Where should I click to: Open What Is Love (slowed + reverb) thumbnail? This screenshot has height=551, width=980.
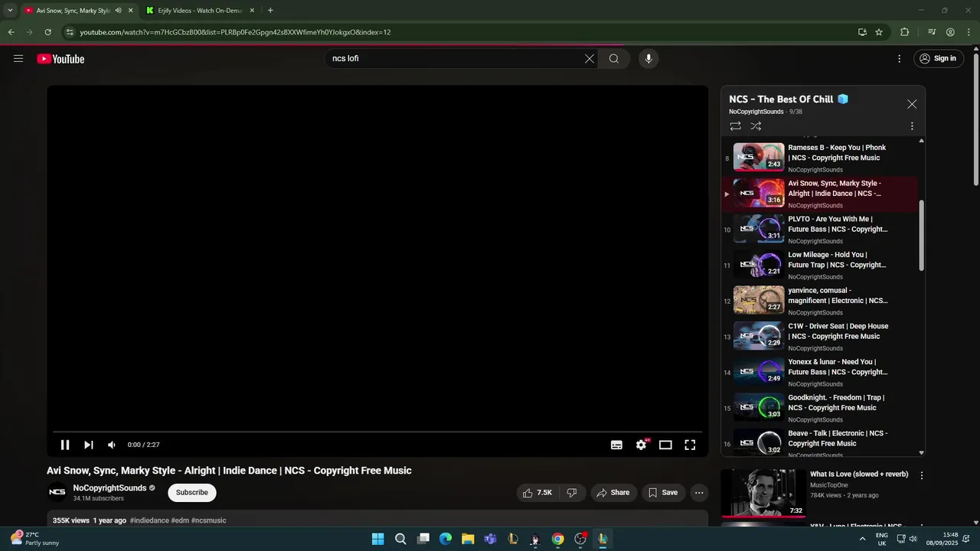tap(763, 493)
